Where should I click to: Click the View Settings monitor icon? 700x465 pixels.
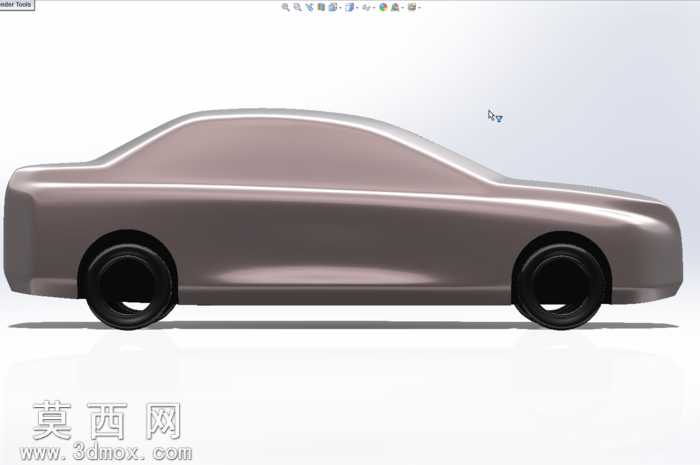pos(412,7)
